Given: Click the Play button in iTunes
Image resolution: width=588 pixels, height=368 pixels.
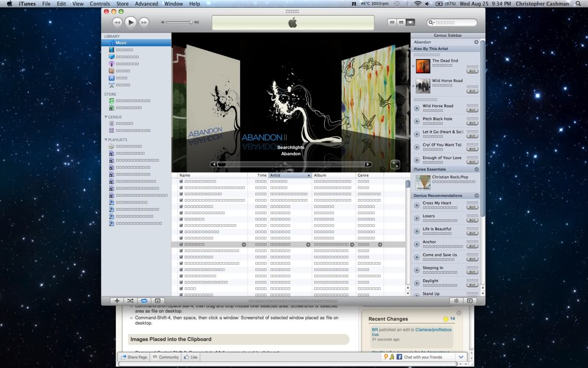Looking at the screenshot, I should (130, 22).
